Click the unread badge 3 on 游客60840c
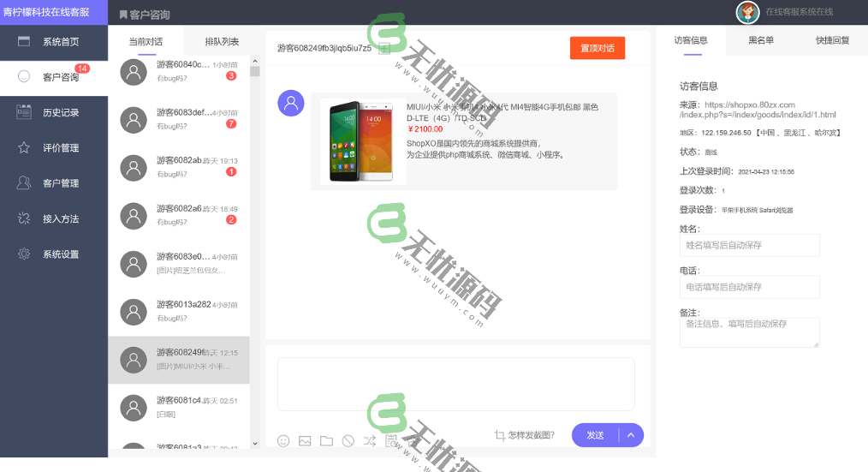The height and width of the screenshot is (472, 868). [231, 75]
